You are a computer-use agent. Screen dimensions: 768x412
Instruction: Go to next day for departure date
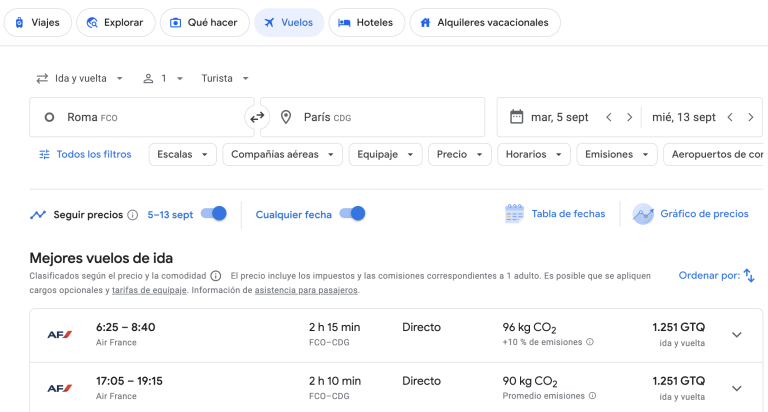click(629, 117)
